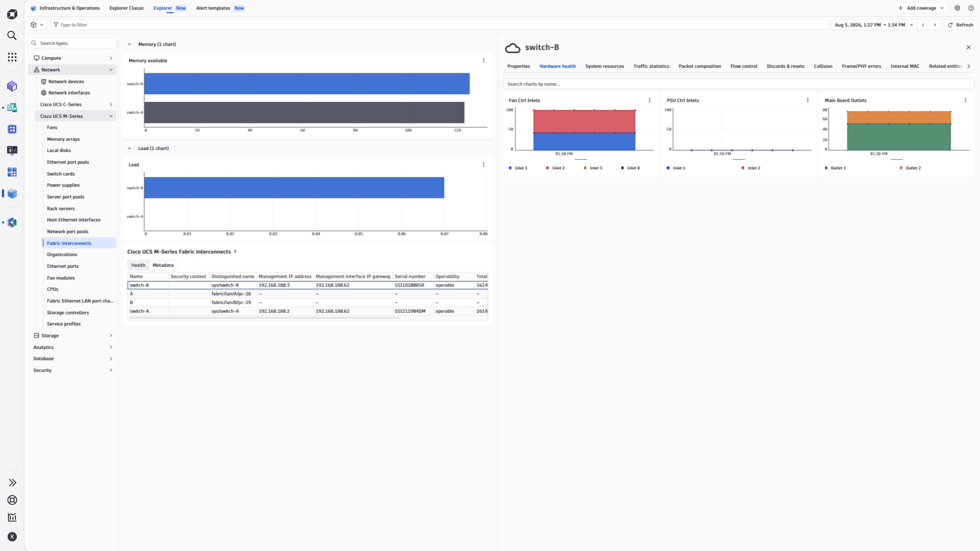Go to next timeframe arrow
Screen dimensions: 980x551
[x=935, y=25]
